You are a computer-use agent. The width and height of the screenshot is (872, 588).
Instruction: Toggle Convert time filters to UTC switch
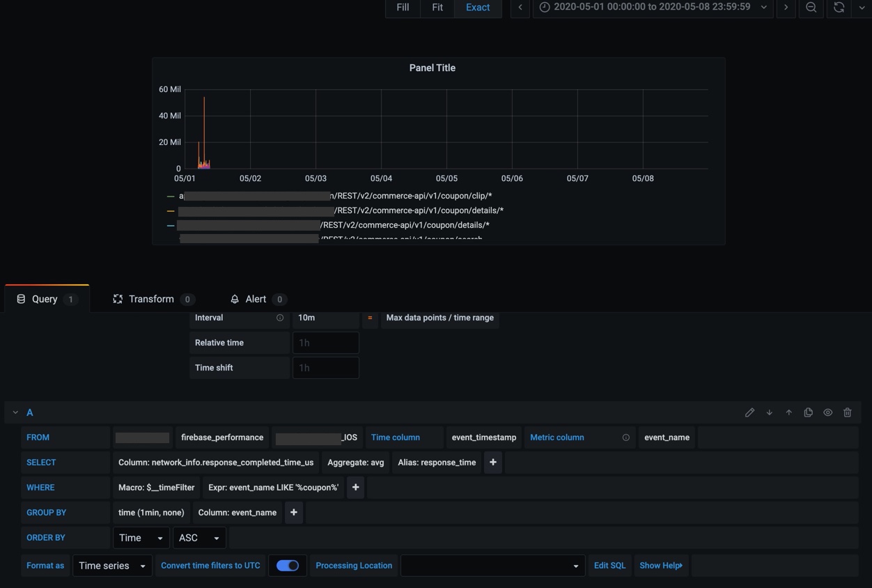tap(287, 565)
